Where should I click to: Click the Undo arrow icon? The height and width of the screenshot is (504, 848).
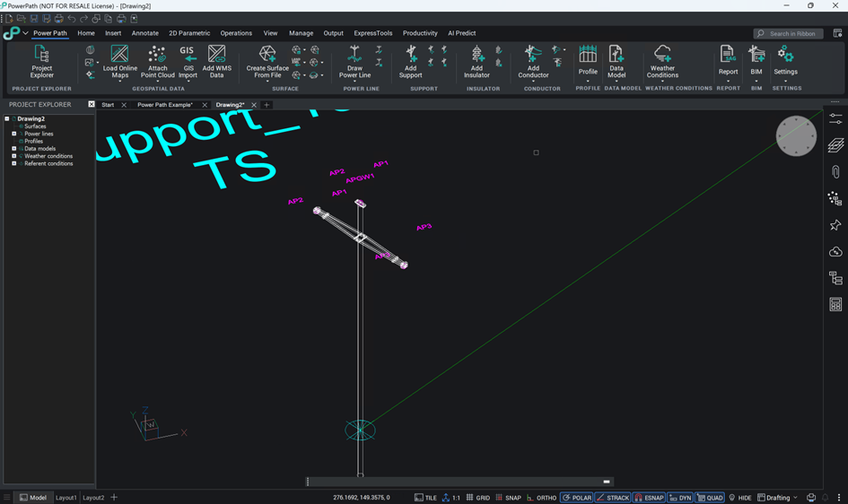coord(72,19)
